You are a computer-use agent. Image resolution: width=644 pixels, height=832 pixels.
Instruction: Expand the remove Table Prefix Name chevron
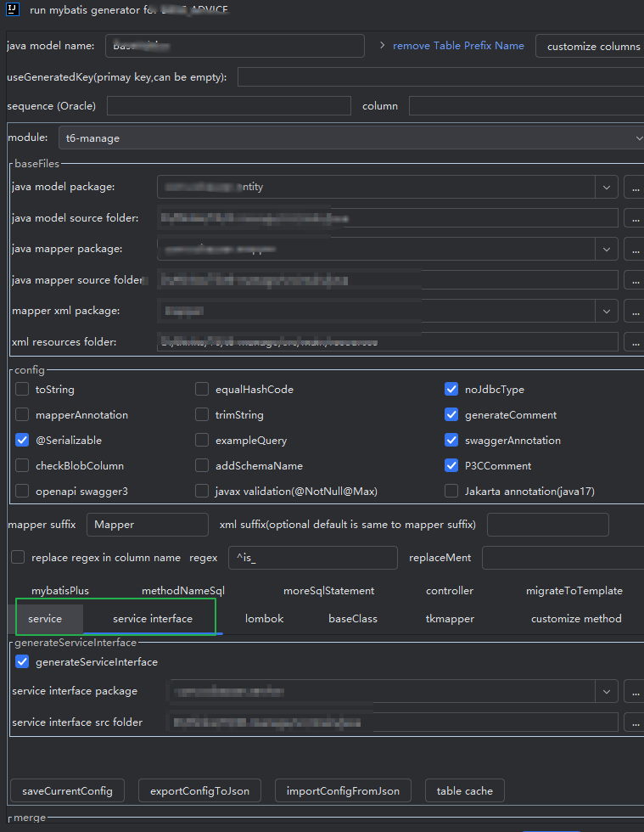pos(382,46)
